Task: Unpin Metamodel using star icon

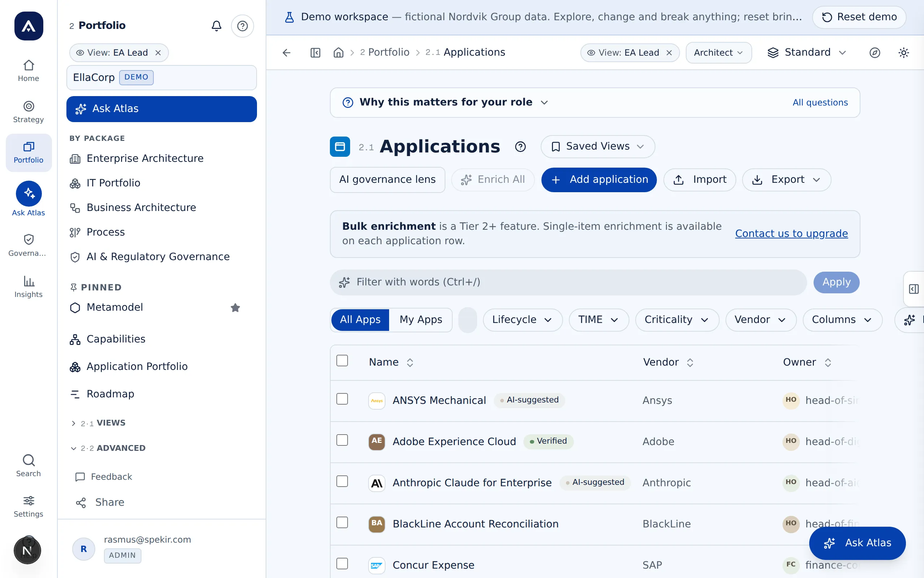Action: point(235,307)
